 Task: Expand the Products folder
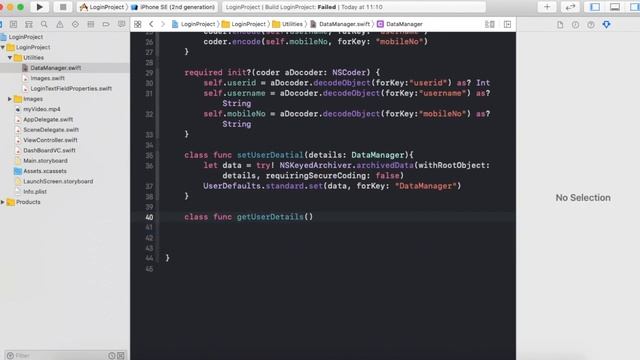pos(3,202)
